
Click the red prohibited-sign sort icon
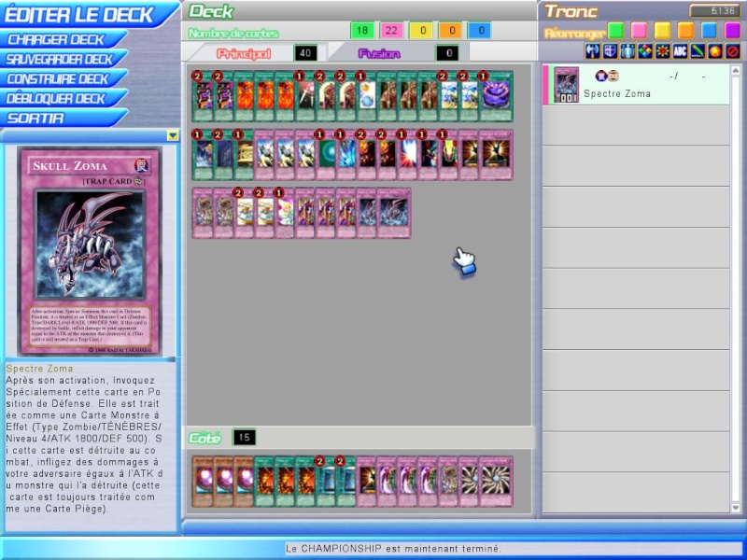pyautogui.click(x=733, y=51)
